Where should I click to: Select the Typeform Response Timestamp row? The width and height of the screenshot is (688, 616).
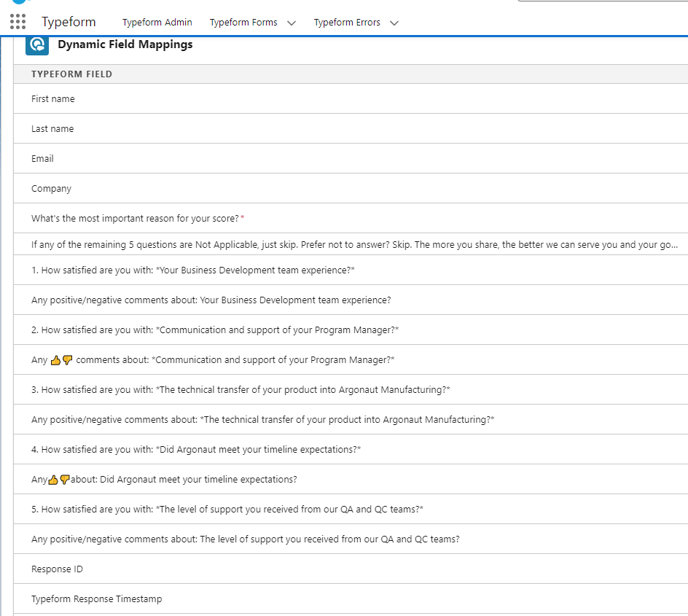click(x=351, y=599)
